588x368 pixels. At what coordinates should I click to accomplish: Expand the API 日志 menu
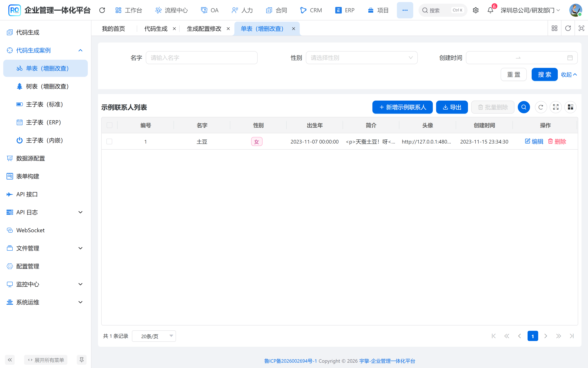[46, 212]
